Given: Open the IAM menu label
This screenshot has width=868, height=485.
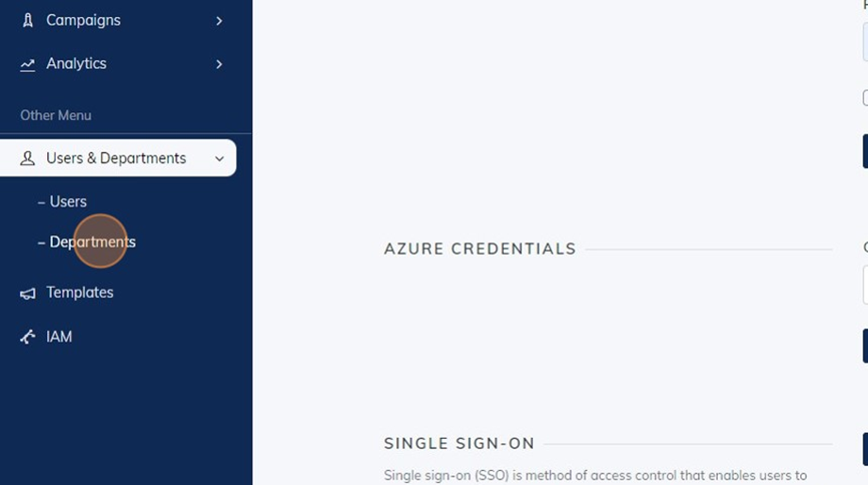Looking at the screenshot, I should [59, 337].
